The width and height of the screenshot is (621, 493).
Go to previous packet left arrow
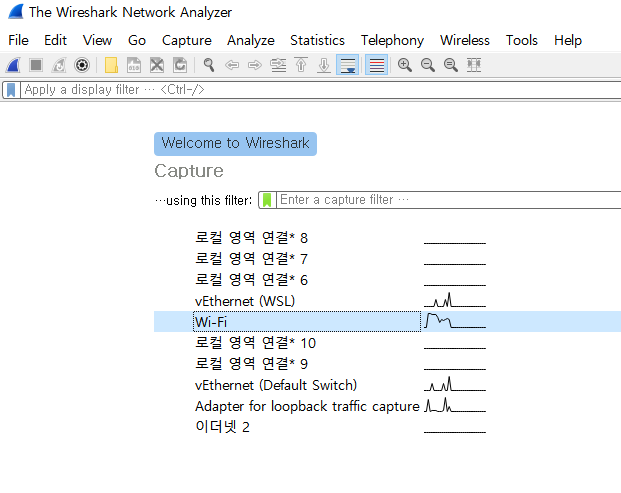[232, 65]
